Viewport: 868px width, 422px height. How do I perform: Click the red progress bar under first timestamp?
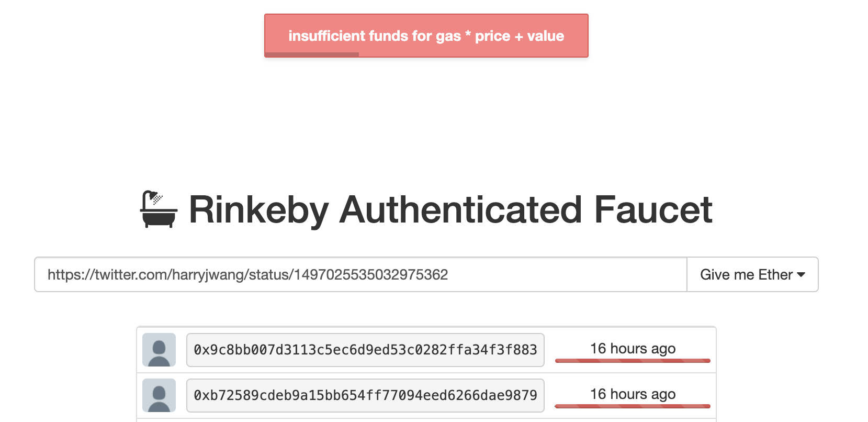point(633,361)
